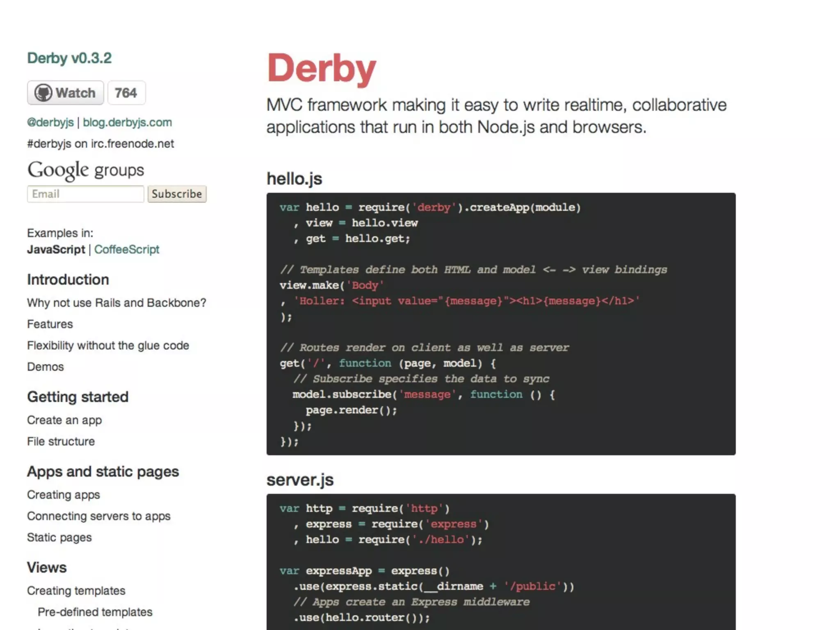This screenshot has width=840, height=630.
Task: Go to 'Apps and static pages'
Action: click(x=103, y=472)
